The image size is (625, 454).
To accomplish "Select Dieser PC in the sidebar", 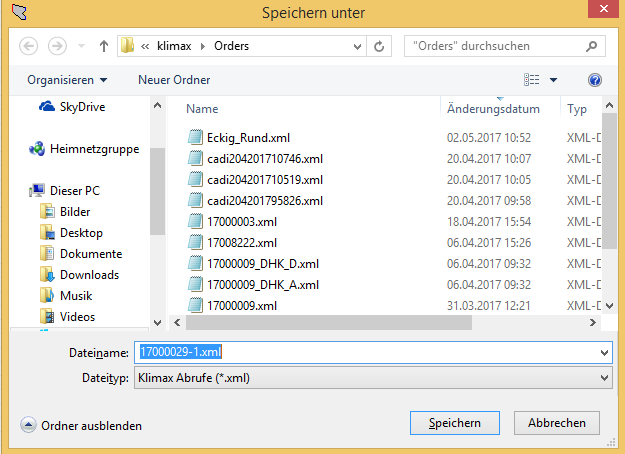I will pyautogui.click(x=65, y=191).
